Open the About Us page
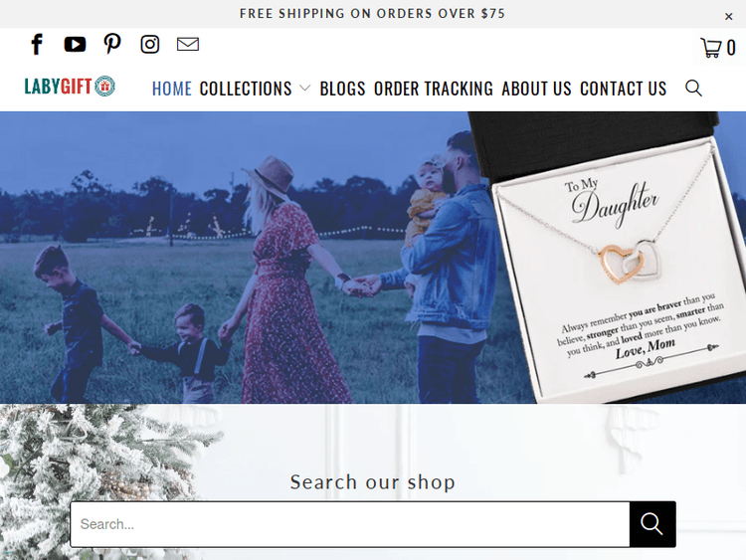Screen dimensions: 746x560 coord(536,89)
